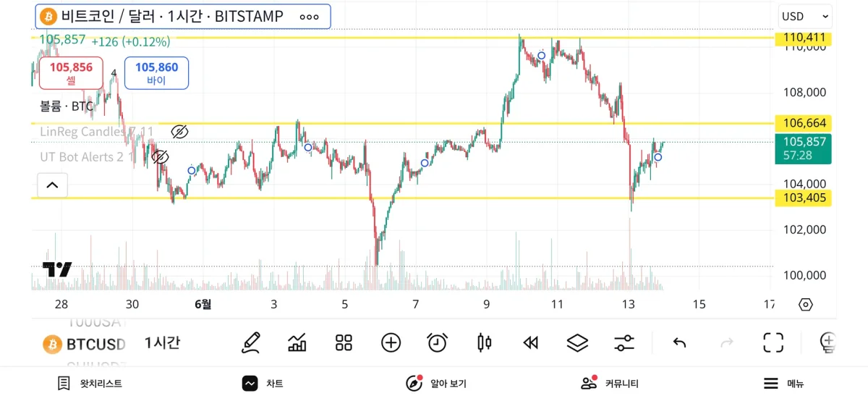Open chart settings sliders icon
868x401 pixels.
coord(624,342)
